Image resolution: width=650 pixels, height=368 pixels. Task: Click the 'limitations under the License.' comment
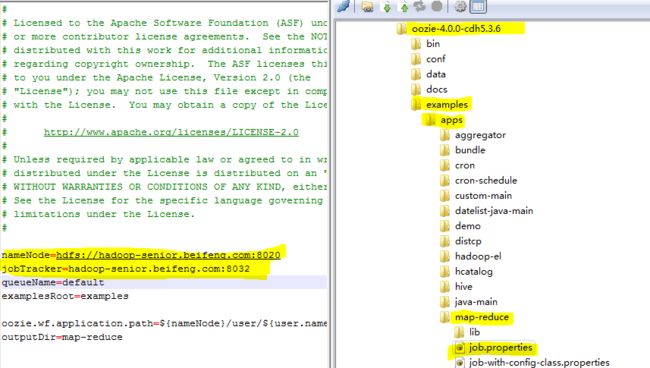[x=98, y=214]
